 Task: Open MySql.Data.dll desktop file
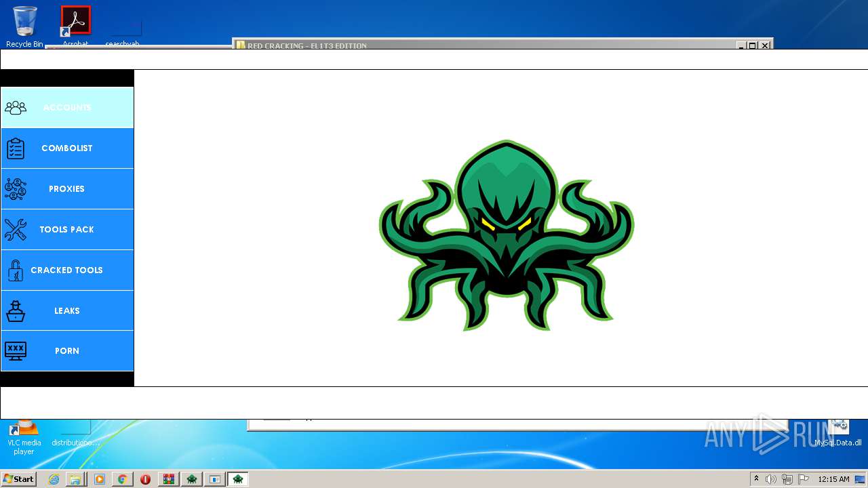coord(838,434)
